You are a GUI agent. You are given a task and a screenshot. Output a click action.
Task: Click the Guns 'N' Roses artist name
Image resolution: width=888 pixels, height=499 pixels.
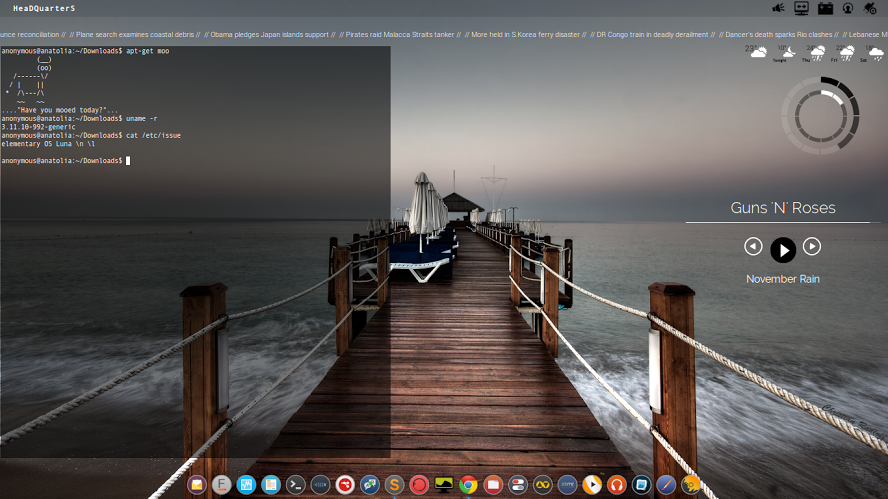tap(783, 208)
